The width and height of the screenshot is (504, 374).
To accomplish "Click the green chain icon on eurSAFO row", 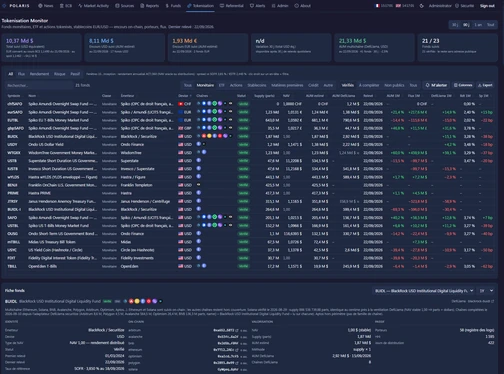I will click(x=215, y=112).
